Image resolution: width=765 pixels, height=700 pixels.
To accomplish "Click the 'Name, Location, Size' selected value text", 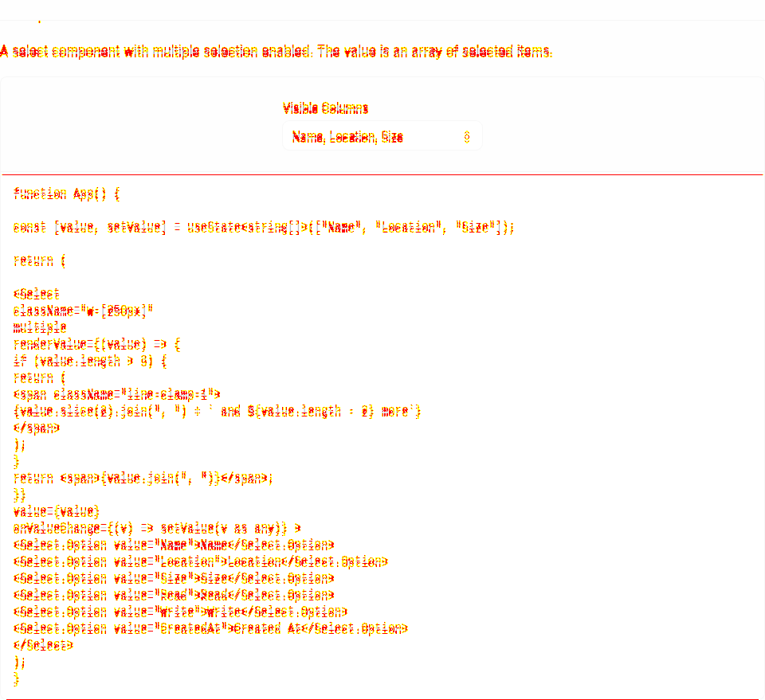I will (347, 137).
